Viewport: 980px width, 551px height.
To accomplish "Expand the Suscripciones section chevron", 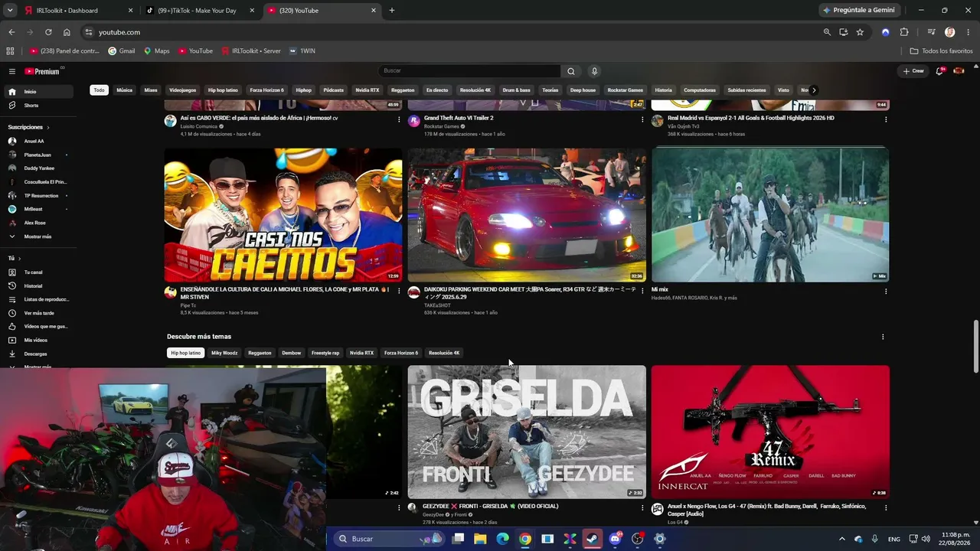I will click(x=48, y=127).
